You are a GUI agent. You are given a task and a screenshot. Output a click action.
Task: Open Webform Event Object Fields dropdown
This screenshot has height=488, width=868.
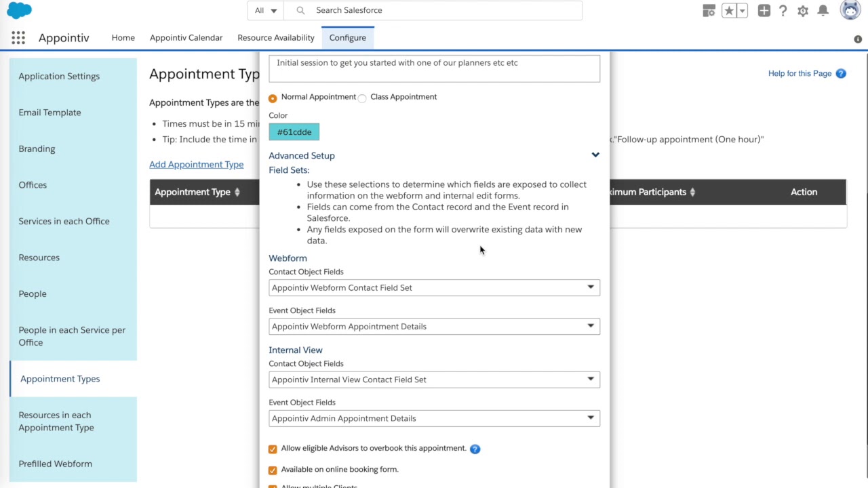pyautogui.click(x=434, y=326)
